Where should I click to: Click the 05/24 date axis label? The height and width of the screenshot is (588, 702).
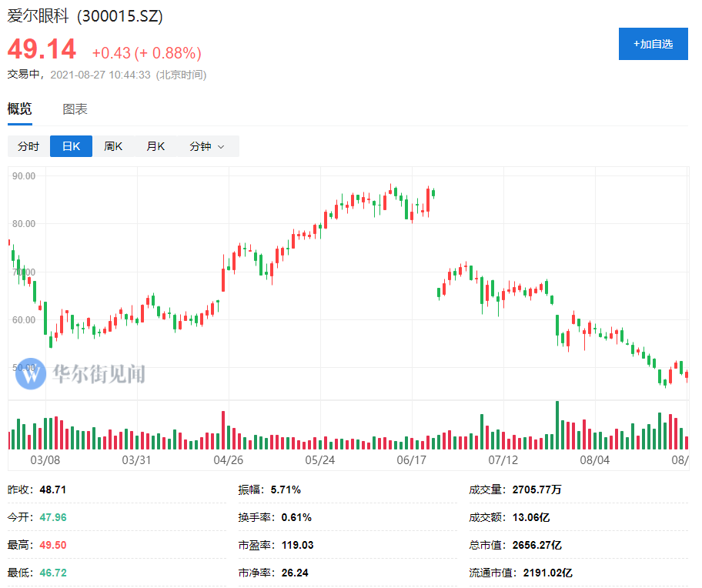point(319,460)
